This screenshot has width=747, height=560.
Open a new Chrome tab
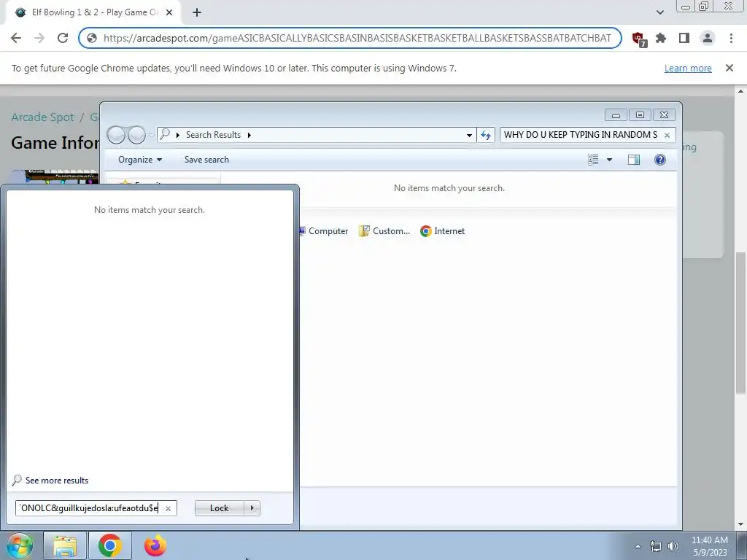coord(197,12)
